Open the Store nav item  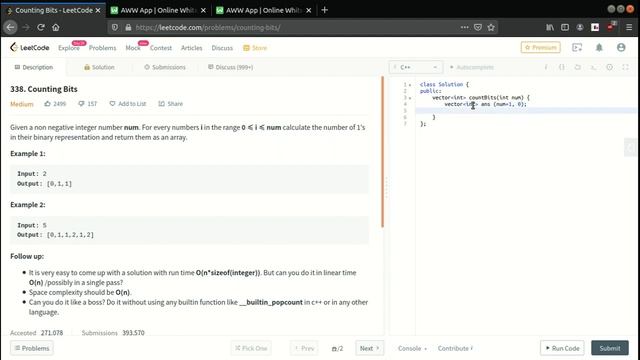coord(255,48)
